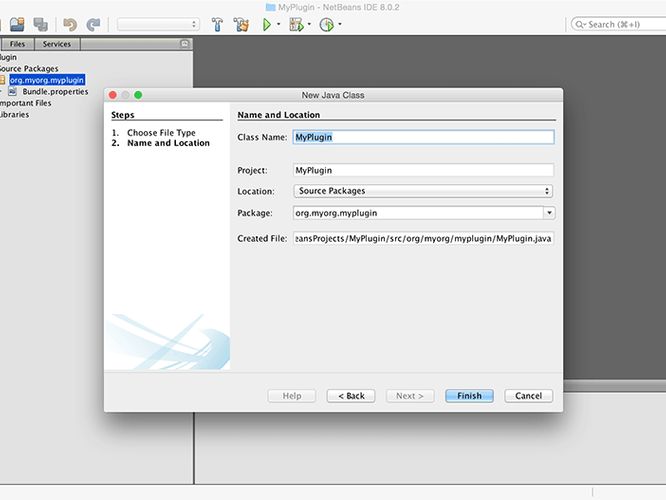
Task: Click the search magnifier icon
Action: click(x=580, y=25)
